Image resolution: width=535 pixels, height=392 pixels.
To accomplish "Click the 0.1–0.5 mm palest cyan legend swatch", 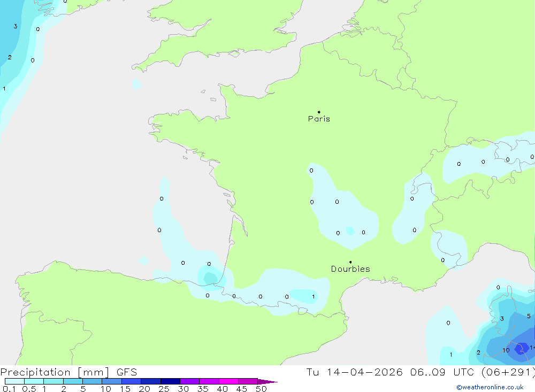I will click(14, 381).
